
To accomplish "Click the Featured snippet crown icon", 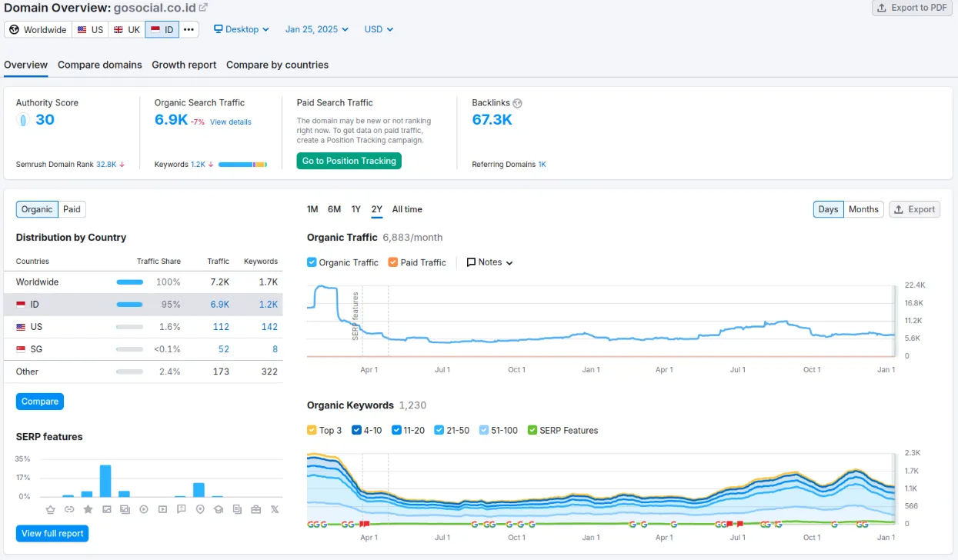I will pos(51,509).
